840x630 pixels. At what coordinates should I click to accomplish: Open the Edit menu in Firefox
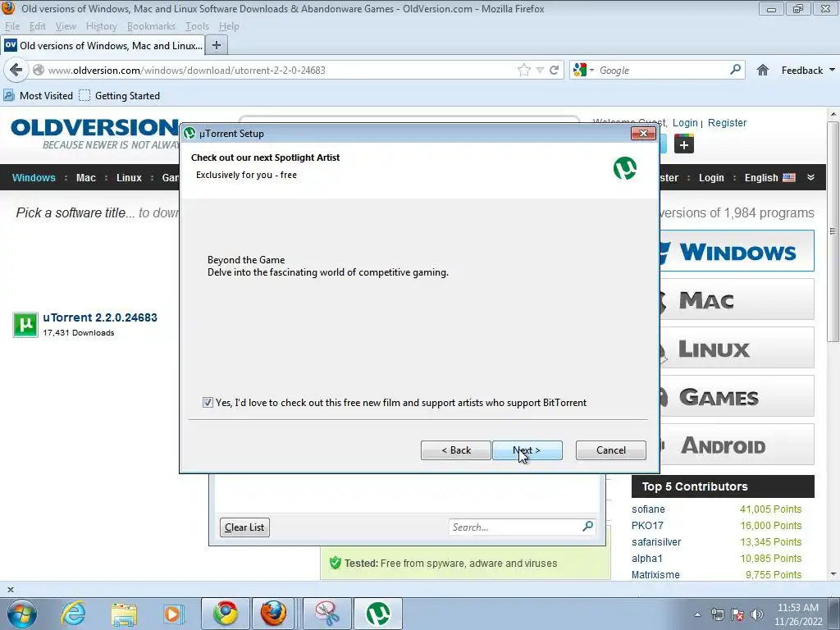pos(38,26)
